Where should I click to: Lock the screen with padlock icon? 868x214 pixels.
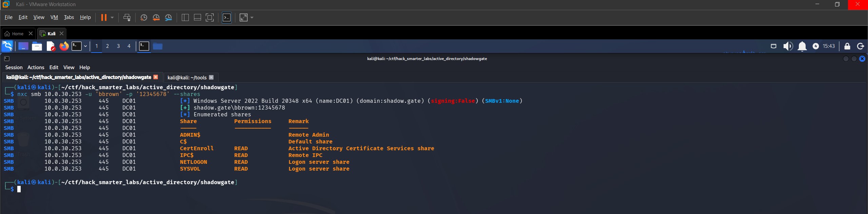point(847,46)
